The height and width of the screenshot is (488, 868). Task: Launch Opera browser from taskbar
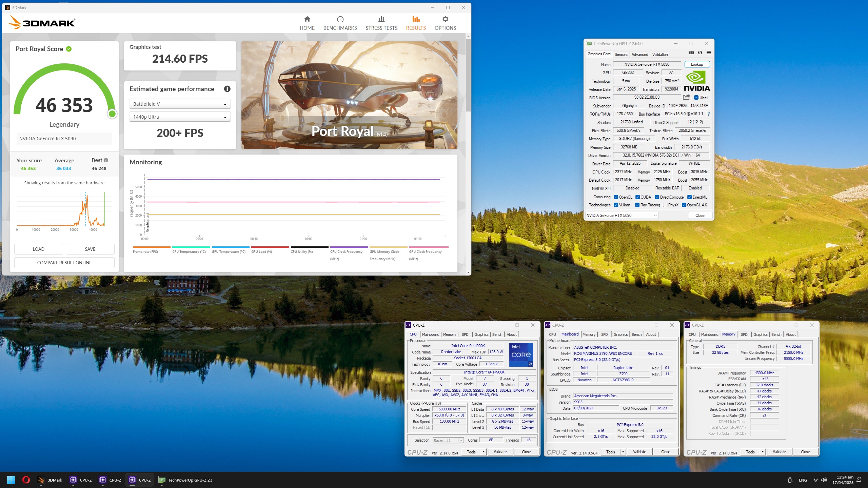pos(26,480)
